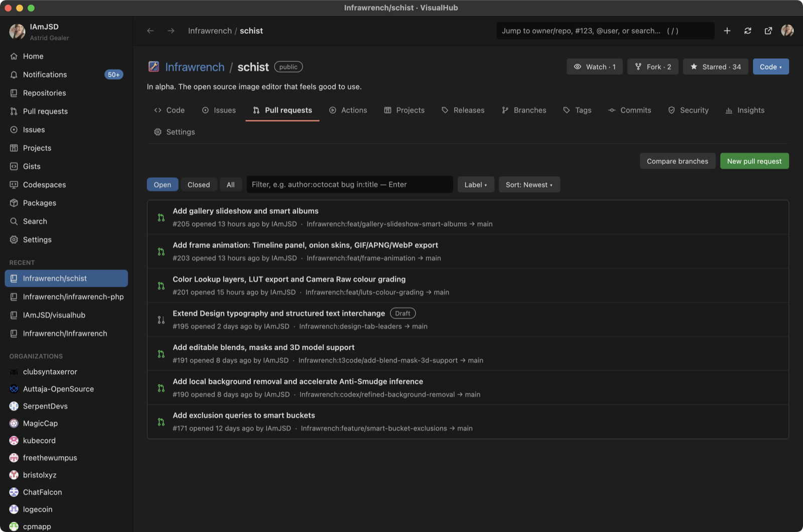Switch to the Releases tab
Image resolution: width=803 pixels, height=532 pixels.
pyautogui.click(x=463, y=110)
